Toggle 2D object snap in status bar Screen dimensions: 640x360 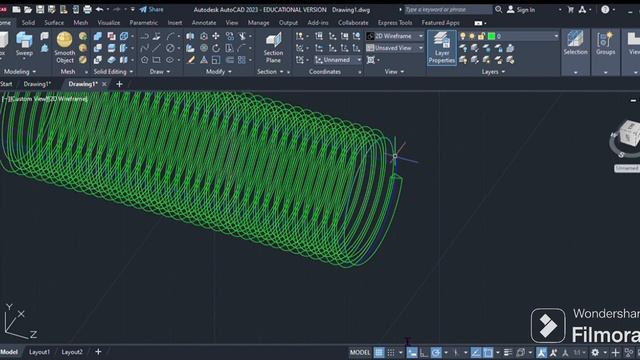(x=488, y=352)
